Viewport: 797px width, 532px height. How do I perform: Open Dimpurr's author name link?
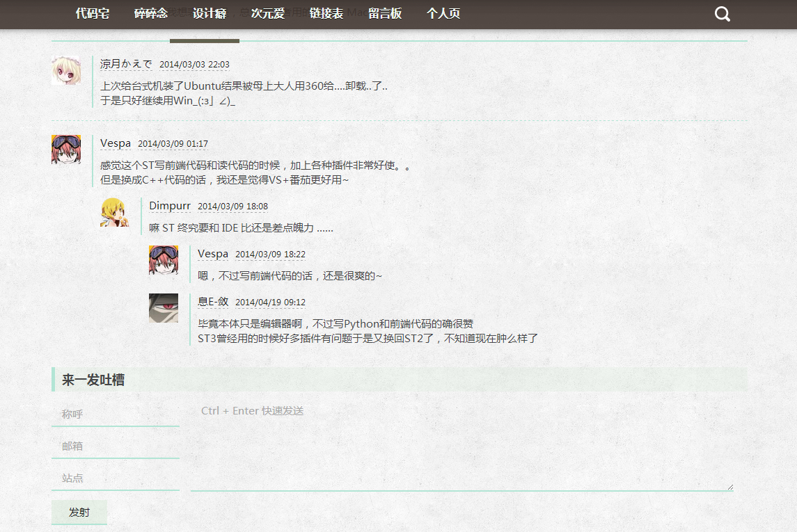[x=170, y=206]
